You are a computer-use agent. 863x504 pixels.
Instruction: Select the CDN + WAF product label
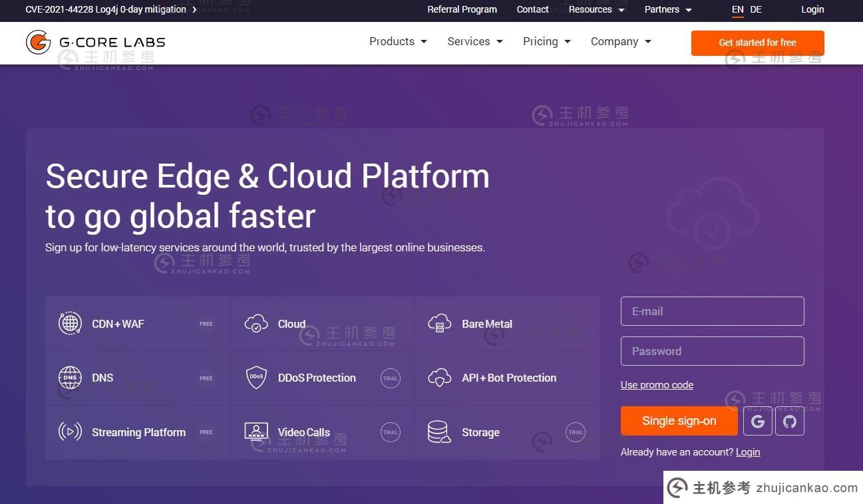click(x=118, y=324)
